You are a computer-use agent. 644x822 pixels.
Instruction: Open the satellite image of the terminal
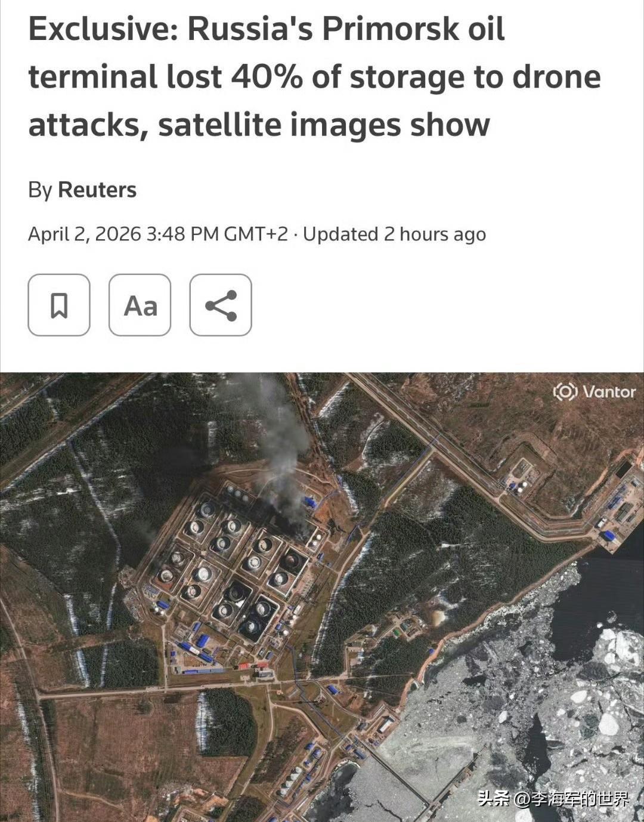pos(322,597)
